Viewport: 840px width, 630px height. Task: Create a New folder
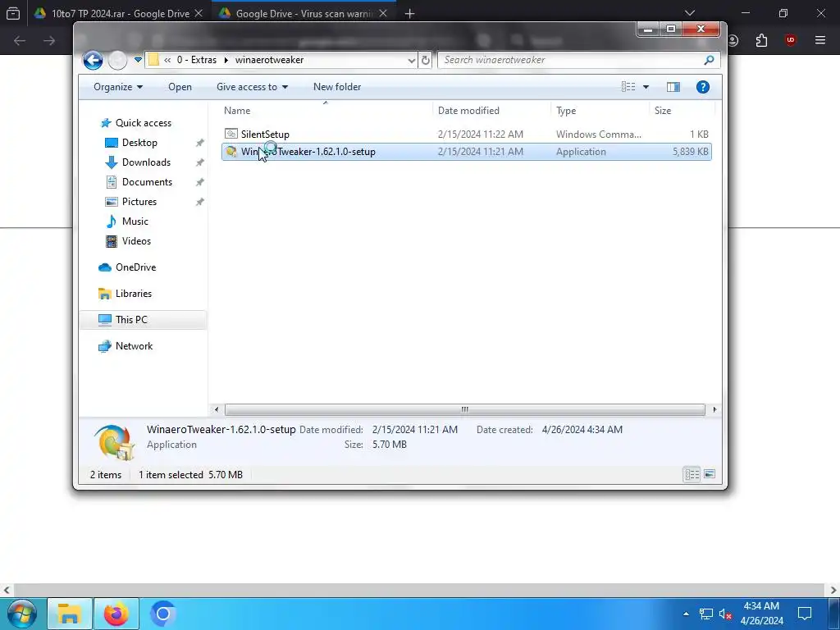337,87
